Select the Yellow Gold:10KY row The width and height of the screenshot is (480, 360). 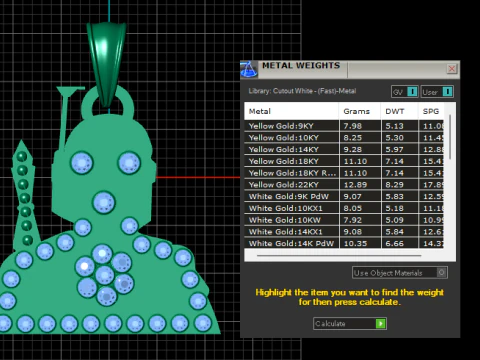[x=344, y=138]
